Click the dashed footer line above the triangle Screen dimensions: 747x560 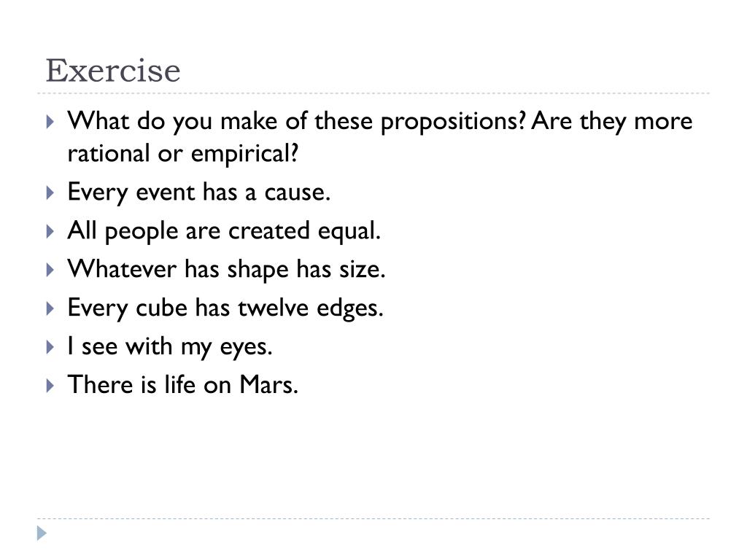click(373, 518)
